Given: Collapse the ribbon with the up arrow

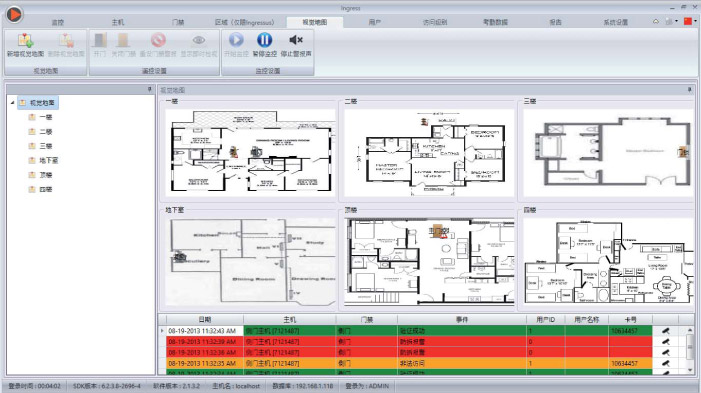Looking at the screenshot, I should [656, 21].
